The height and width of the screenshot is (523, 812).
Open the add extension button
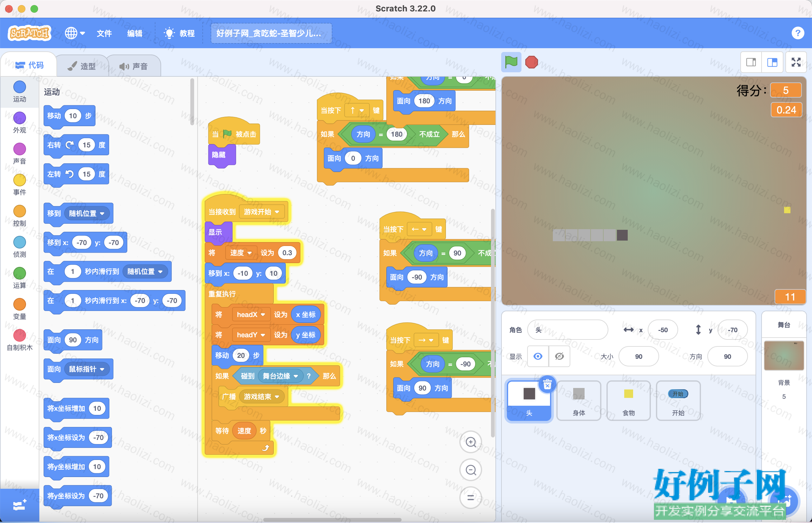[19, 505]
